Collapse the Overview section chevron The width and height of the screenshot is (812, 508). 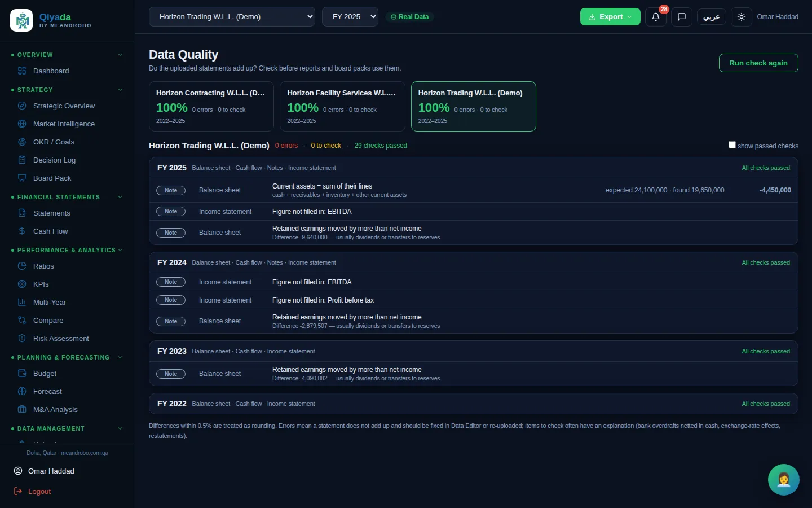click(120, 55)
